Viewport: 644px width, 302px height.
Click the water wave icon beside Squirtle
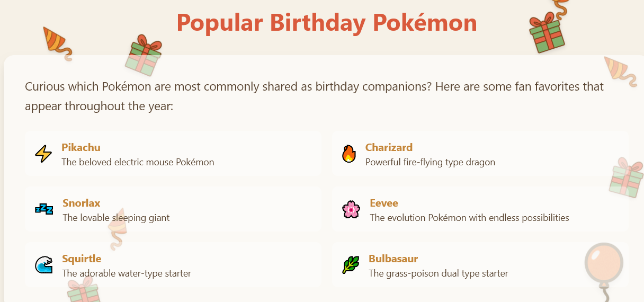coord(43,265)
